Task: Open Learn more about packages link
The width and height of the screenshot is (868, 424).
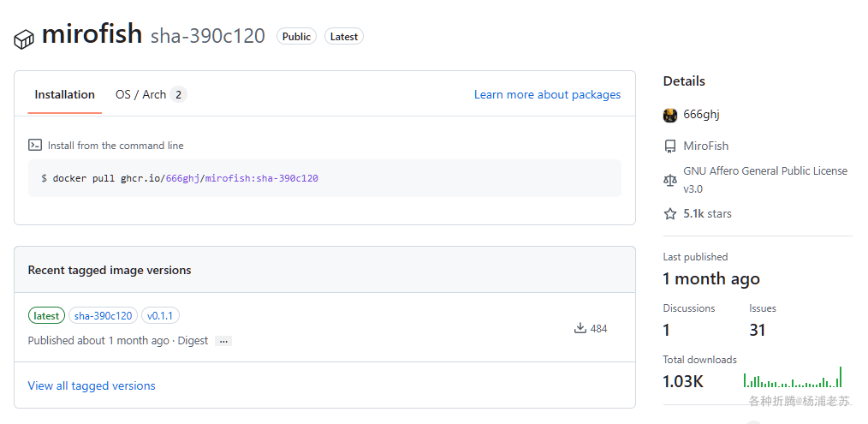Action: click(547, 94)
